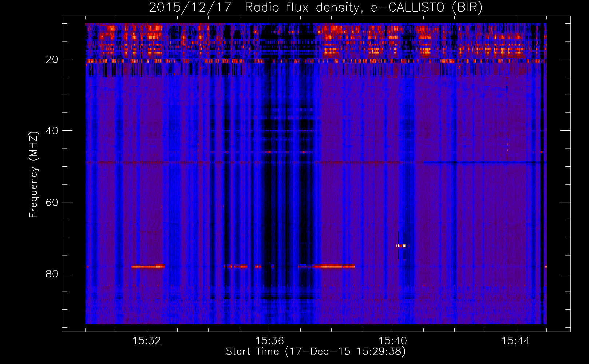589x364 pixels.
Task: Click the 40 MHz frequency tick label
Action: click(x=52, y=130)
